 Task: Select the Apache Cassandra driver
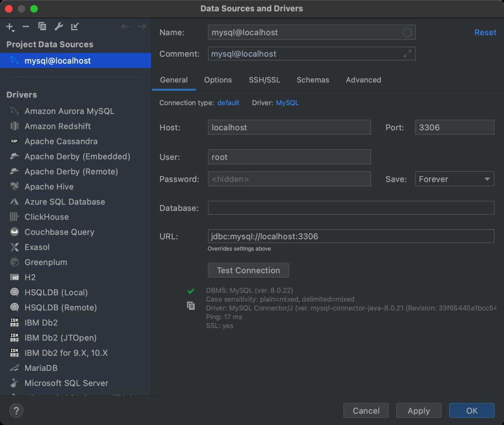tap(76, 141)
